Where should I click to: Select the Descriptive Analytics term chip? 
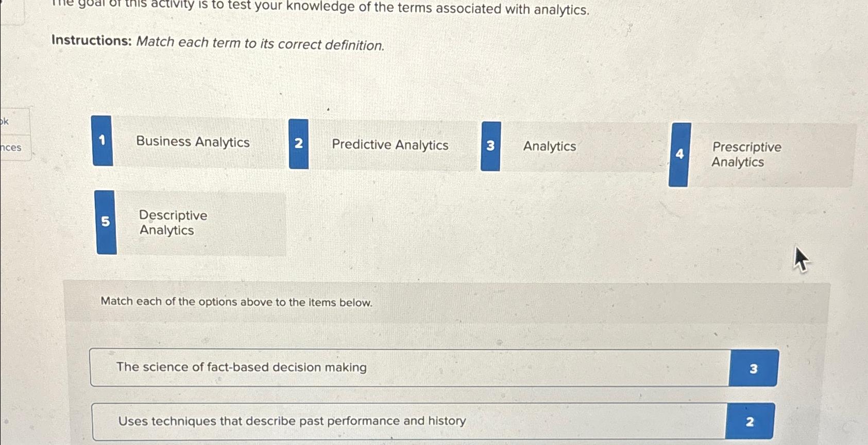click(x=172, y=223)
